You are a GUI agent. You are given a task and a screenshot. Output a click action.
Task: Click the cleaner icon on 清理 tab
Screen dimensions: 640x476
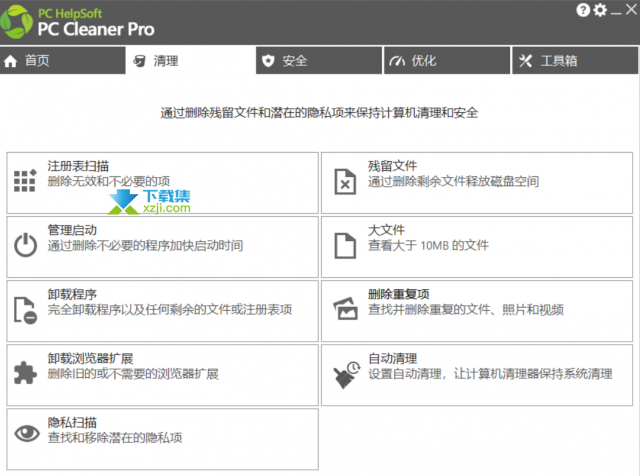coord(139,61)
